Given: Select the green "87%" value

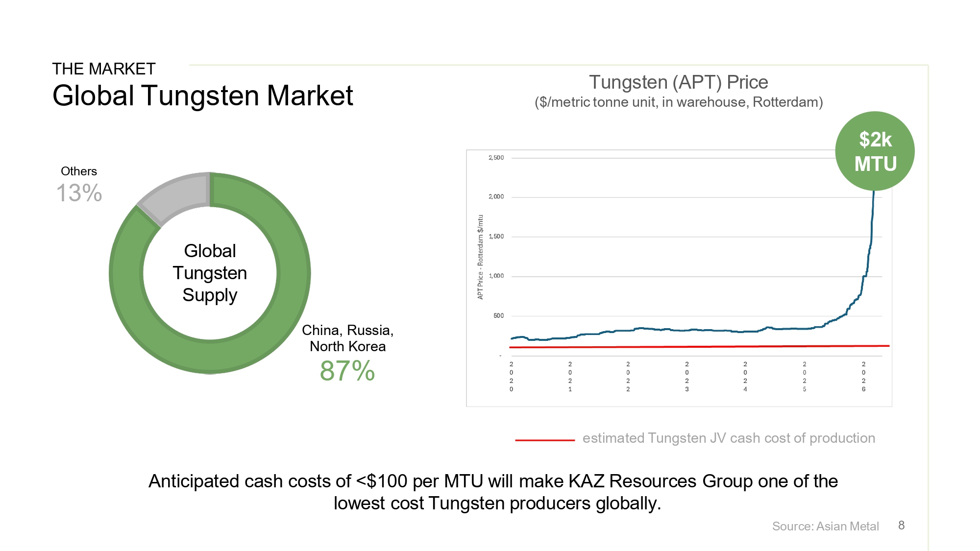Looking at the screenshot, I should coord(347,370).
